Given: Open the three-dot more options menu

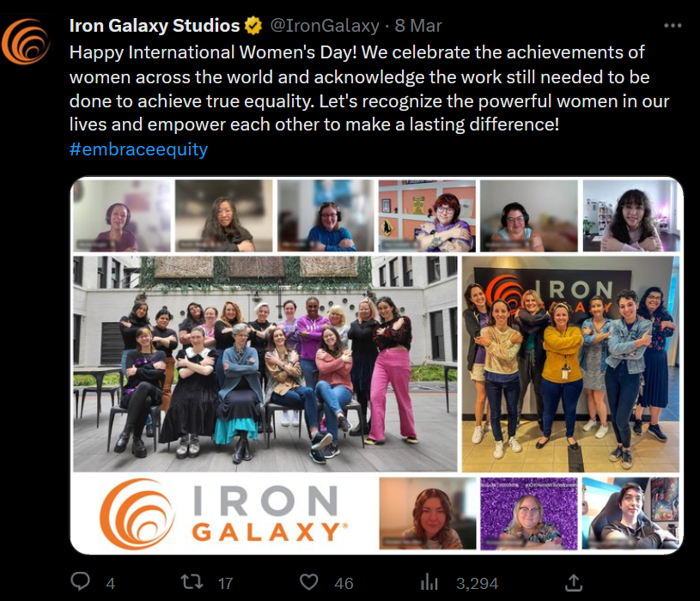Looking at the screenshot, I should pyautogui.click(x=672, y=26).
